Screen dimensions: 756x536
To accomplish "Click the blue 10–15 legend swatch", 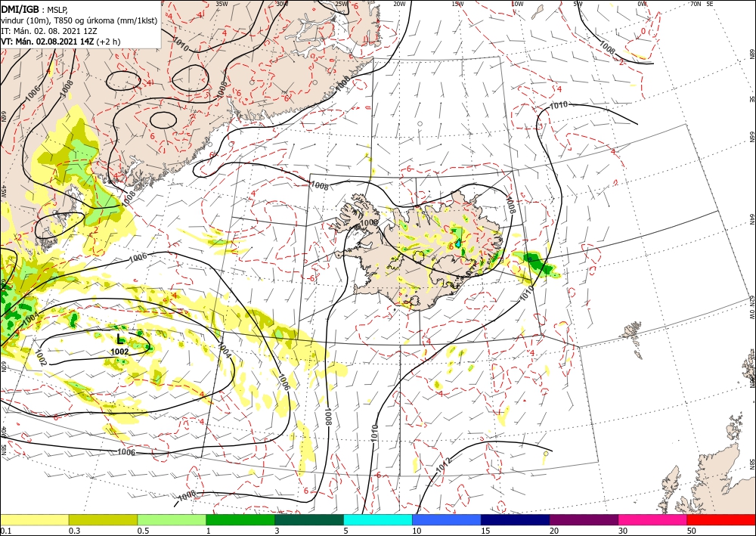I will pyautogui.click(x=447, y=519).
